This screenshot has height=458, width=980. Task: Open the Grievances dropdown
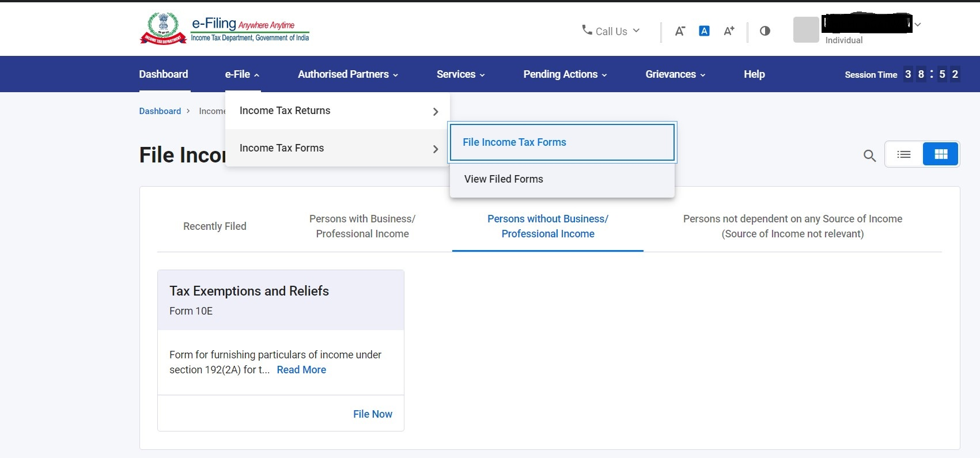pyautogui.click(x=675, y=74)
